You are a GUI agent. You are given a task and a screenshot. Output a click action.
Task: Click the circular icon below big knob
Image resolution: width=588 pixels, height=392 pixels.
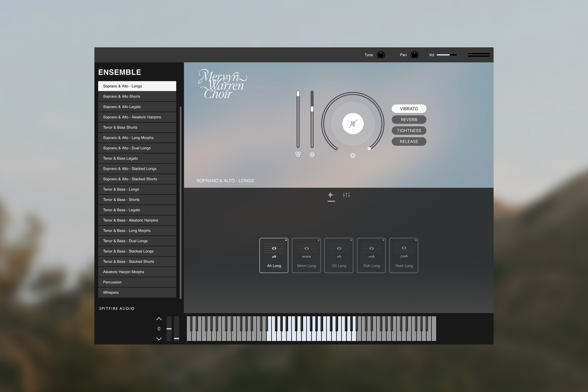(352, 156)
